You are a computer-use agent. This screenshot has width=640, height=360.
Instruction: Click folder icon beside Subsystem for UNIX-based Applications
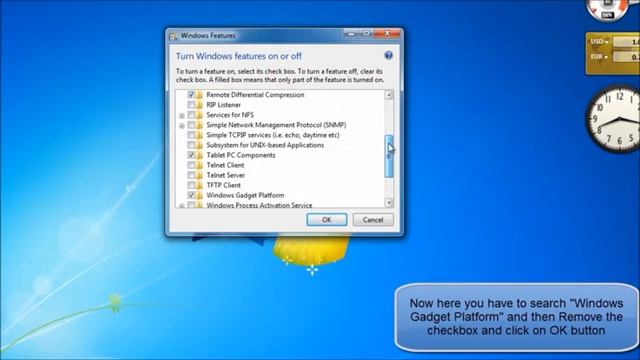pyautogui.click(x=199, y=145)
